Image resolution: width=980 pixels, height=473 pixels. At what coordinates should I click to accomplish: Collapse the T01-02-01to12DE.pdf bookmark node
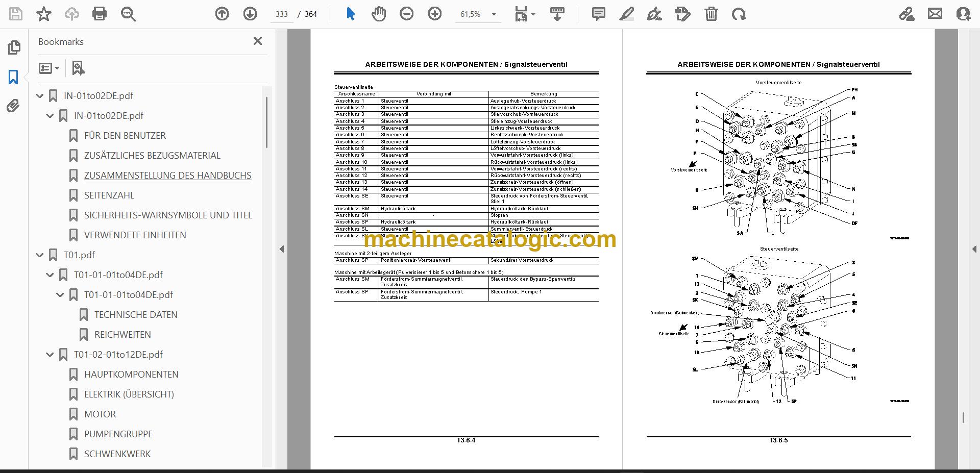point(50,354)
